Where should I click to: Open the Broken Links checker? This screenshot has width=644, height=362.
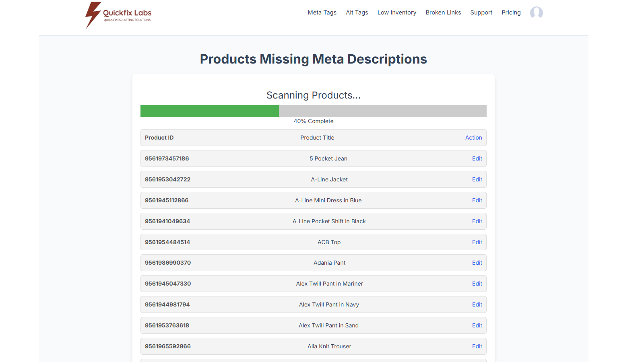tap(443, 12)
